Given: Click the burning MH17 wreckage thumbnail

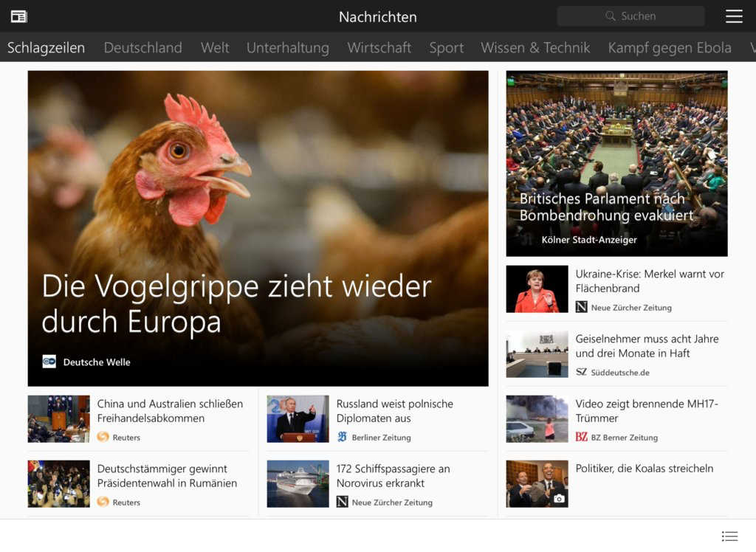Looking at the screenshot, I should [x=537, y=418].
